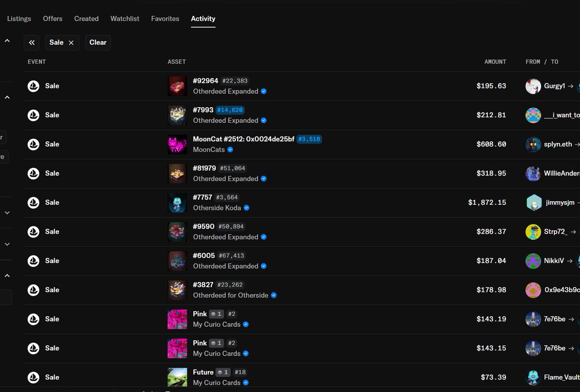Collapse the topmost sidebar filter section chevron
The image size is (580, 392).
point(7,41)
